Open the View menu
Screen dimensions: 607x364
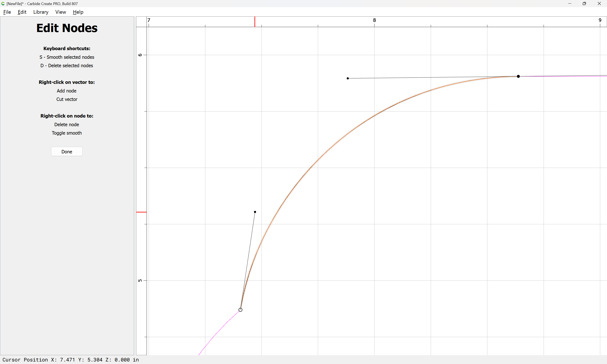pos(61,12)
